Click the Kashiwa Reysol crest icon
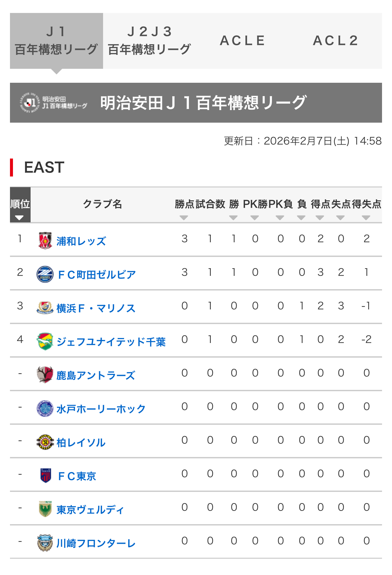This screenshot has height=575, width=392. [x=45, y=442]
